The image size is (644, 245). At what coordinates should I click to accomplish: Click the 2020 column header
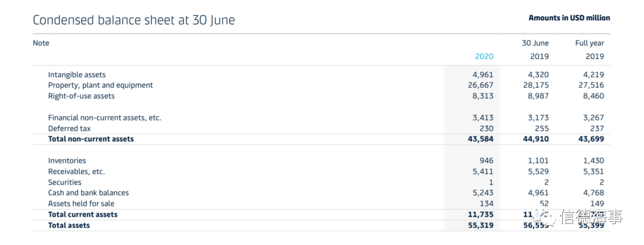[484, 57]
